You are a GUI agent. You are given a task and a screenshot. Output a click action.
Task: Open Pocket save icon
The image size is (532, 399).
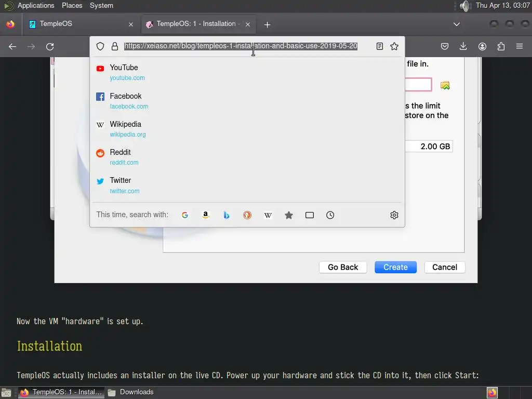coord(445,46)
